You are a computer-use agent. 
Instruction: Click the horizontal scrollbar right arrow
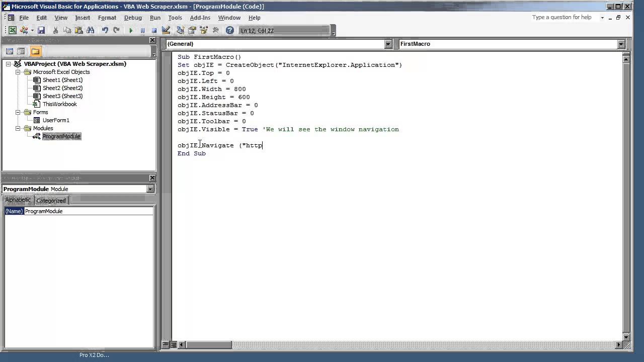pos(619,345)
